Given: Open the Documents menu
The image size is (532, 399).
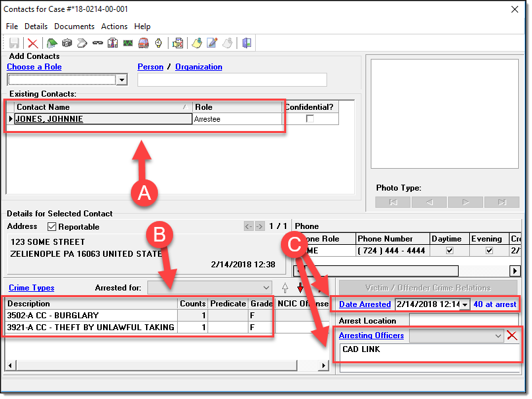Looking at the screenshot, I should tap(74, 26).
